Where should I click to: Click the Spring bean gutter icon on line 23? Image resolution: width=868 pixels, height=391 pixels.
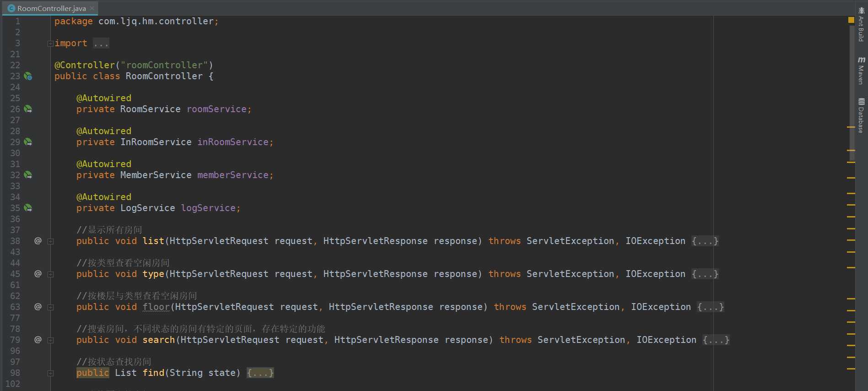coord(28,76)
